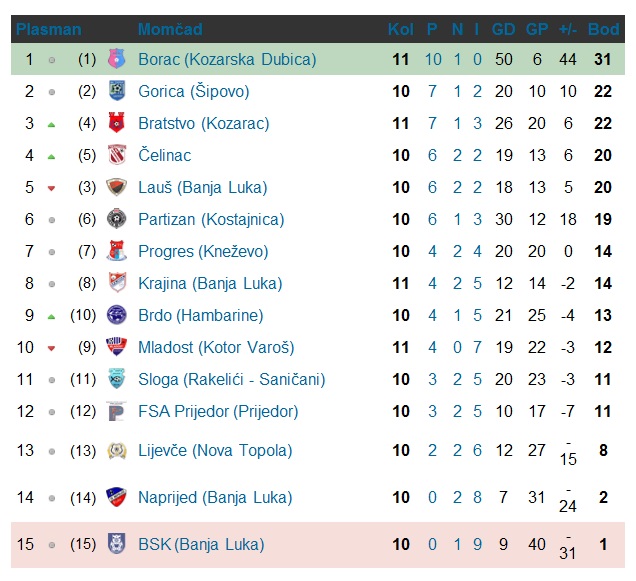
Task: Click the Čelinac club crest icon
Action: [x=116, y=156]
